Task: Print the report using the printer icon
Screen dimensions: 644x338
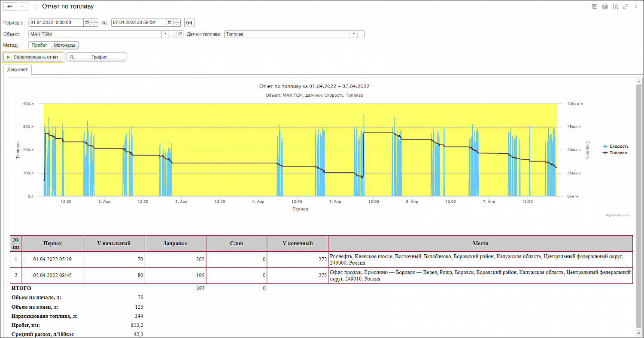Action: [x=605, y=6]
